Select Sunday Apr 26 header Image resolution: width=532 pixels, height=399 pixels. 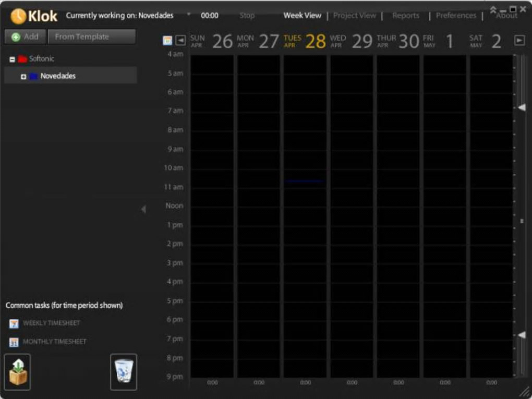211,41
